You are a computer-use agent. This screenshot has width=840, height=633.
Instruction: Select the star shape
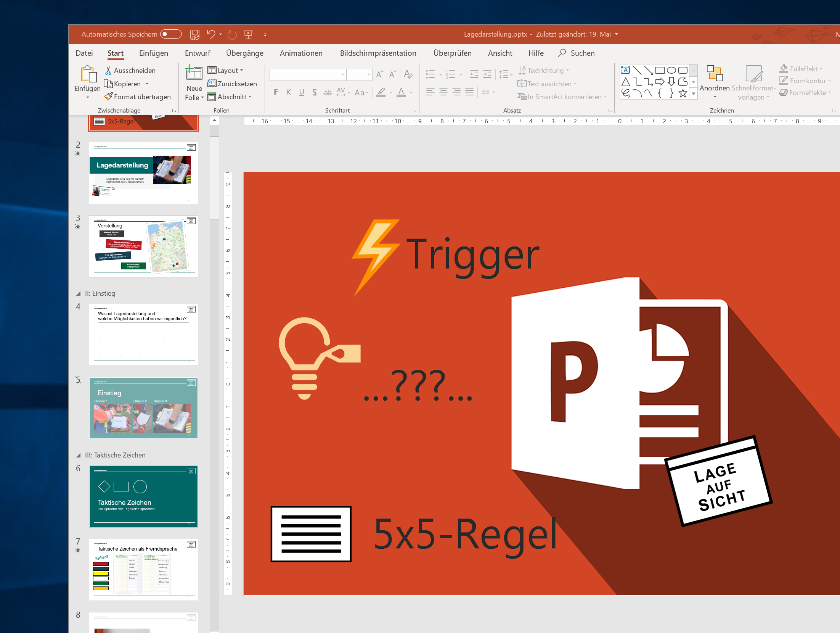click(x=683, y=93)
